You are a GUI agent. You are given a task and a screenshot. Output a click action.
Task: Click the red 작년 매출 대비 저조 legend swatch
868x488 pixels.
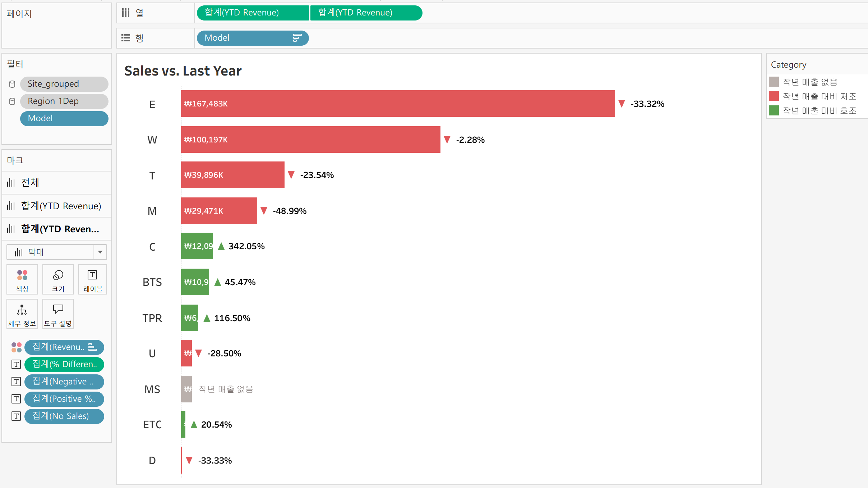coord(774,96)
